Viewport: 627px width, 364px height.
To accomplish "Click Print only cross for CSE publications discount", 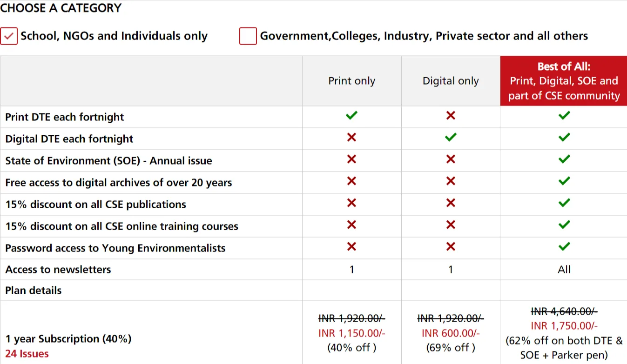I will pos(352,203).
